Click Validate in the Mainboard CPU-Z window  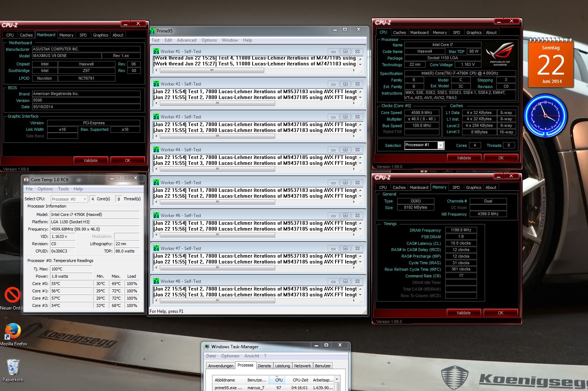91,160
